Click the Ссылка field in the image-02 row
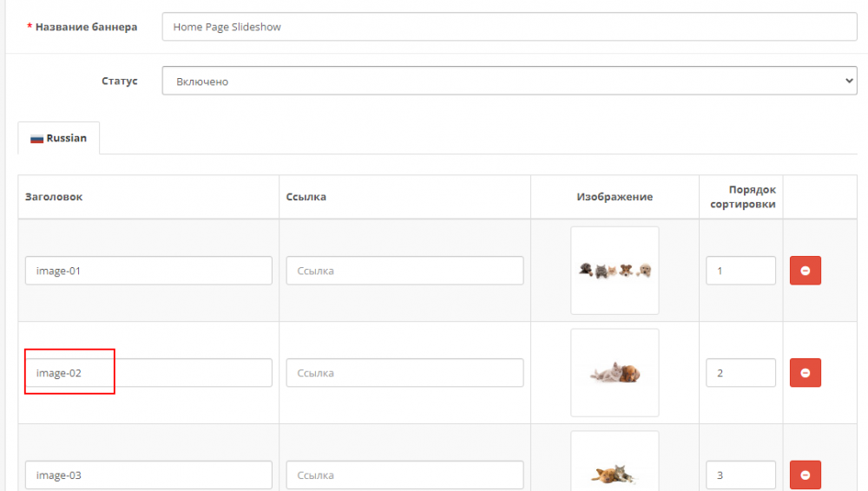 (404, 372)
